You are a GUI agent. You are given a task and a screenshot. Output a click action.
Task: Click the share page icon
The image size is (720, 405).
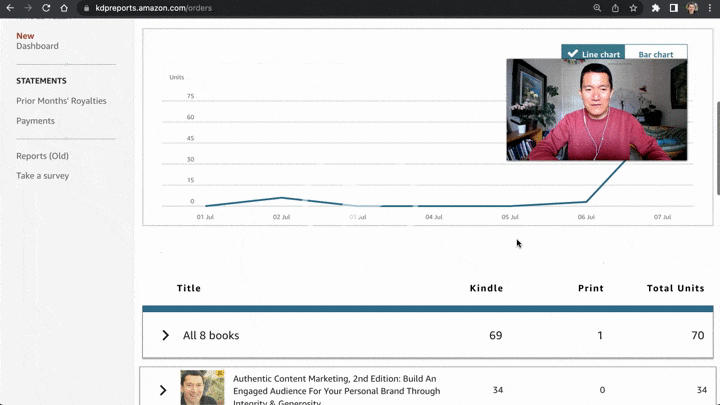615,8
